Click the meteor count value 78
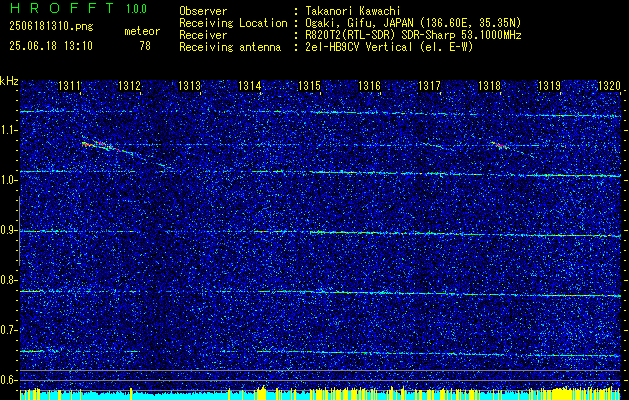 145,46
